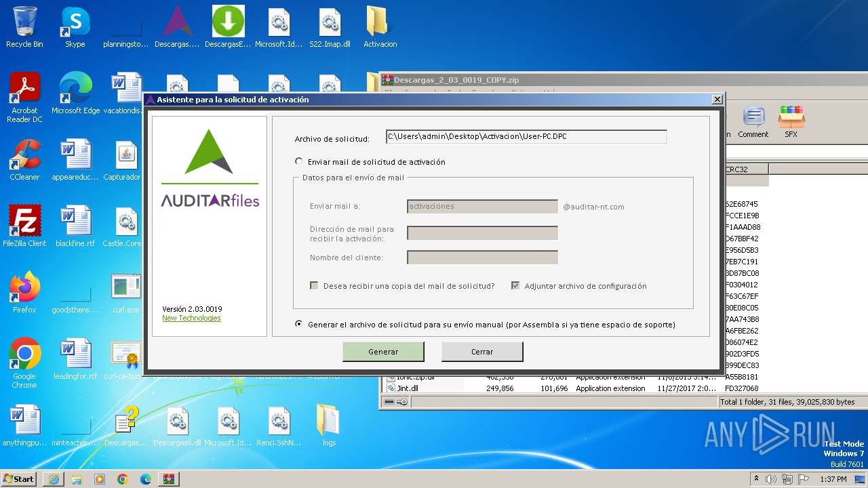Select the Descargas6.dll desktop file
Screen dimensions: 868x488
coord(177,426)
